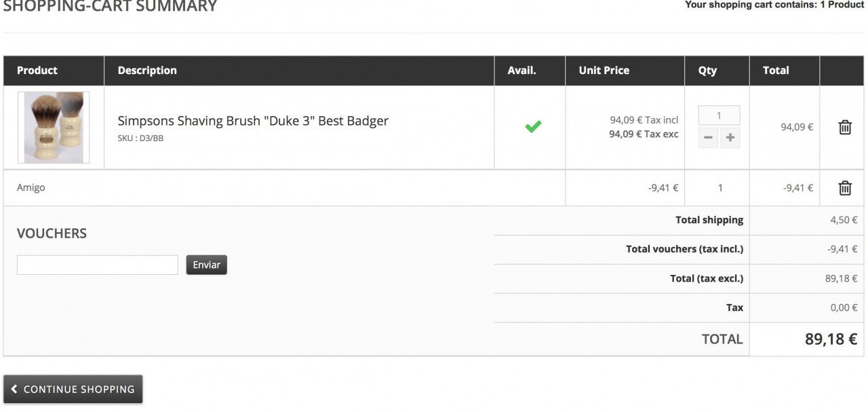This screenshot has height=412, width=868.
Task: Click the Amigo voucher name
Action: [31, 188]
